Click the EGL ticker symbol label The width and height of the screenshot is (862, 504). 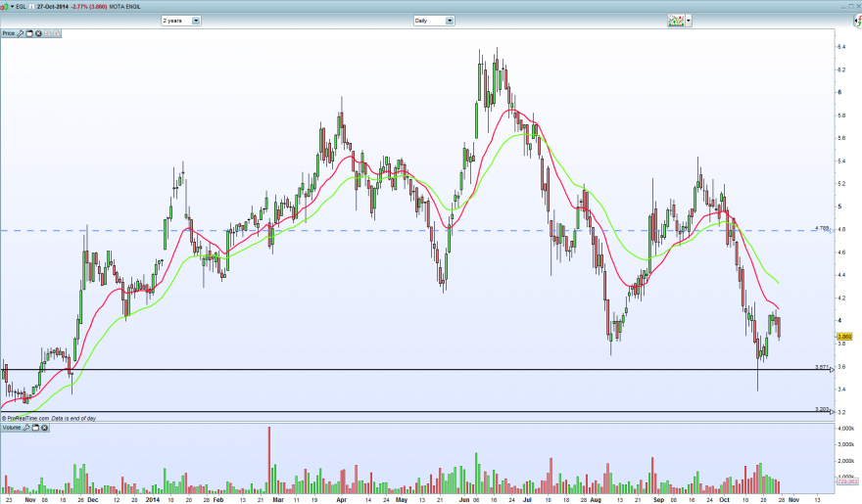(21, 7)
